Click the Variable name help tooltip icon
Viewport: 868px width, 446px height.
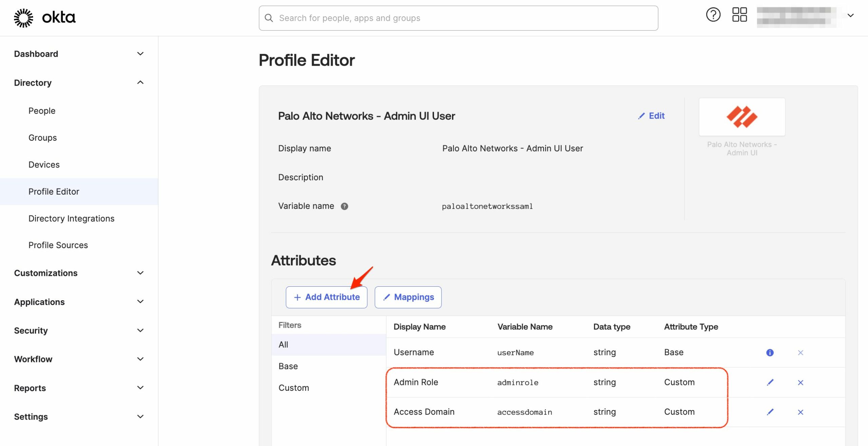tap(344, 206)
